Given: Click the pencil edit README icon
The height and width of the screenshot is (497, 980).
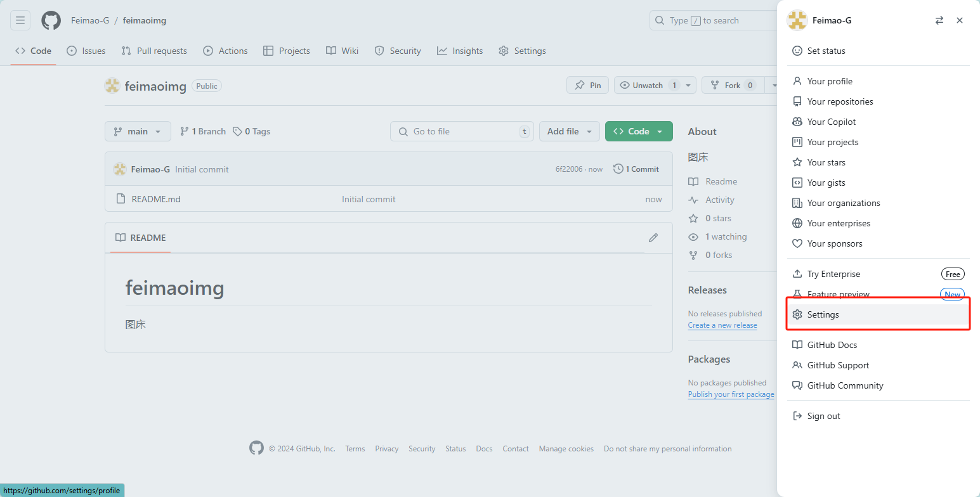Looking at the screenshot, I should click(653, 238).
